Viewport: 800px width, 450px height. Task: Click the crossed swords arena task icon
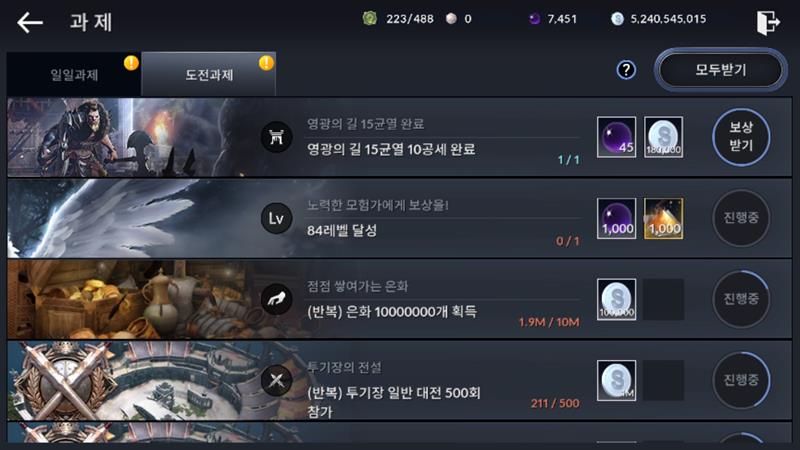point(276,380)
